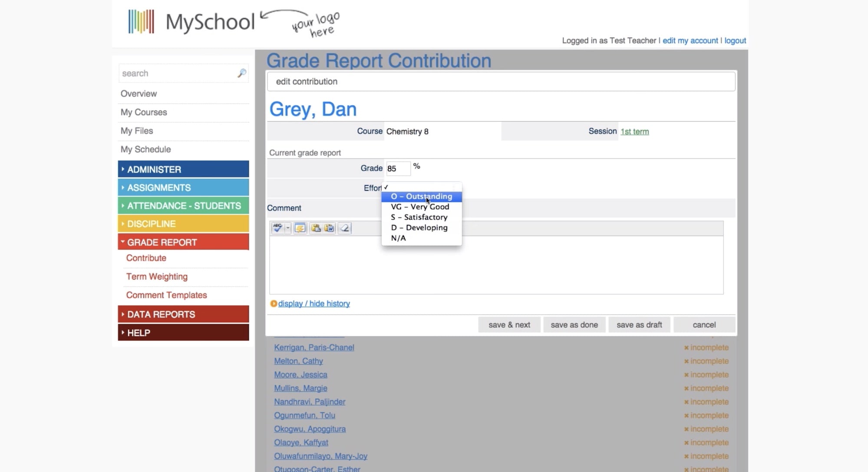Open My Courses in sidebar
Viewport: 868px width, 472px height.
pyautogui.click(x=144, y=112)
